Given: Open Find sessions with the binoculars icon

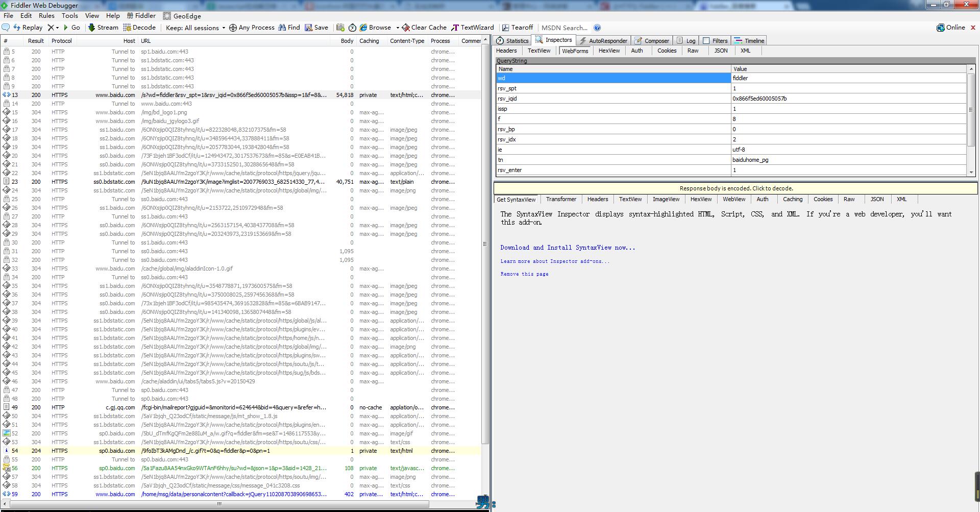Looking at the screenshot, I should [x=289, y=28].
